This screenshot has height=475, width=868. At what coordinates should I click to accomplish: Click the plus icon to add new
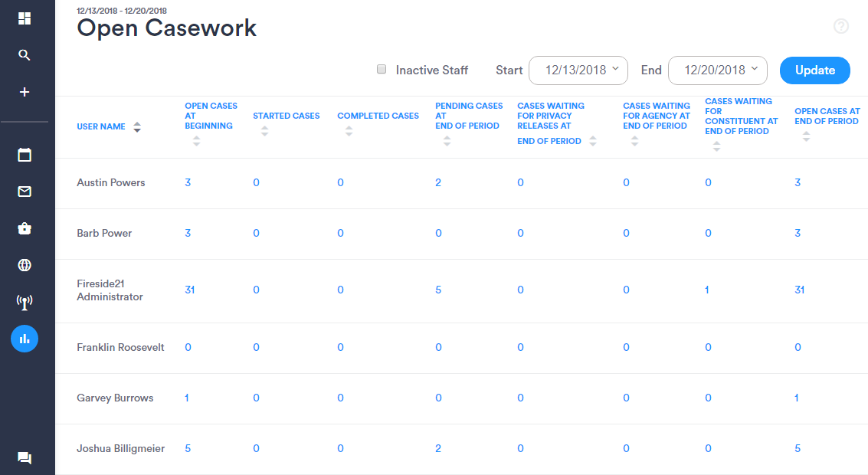click(x=25, y=92)
